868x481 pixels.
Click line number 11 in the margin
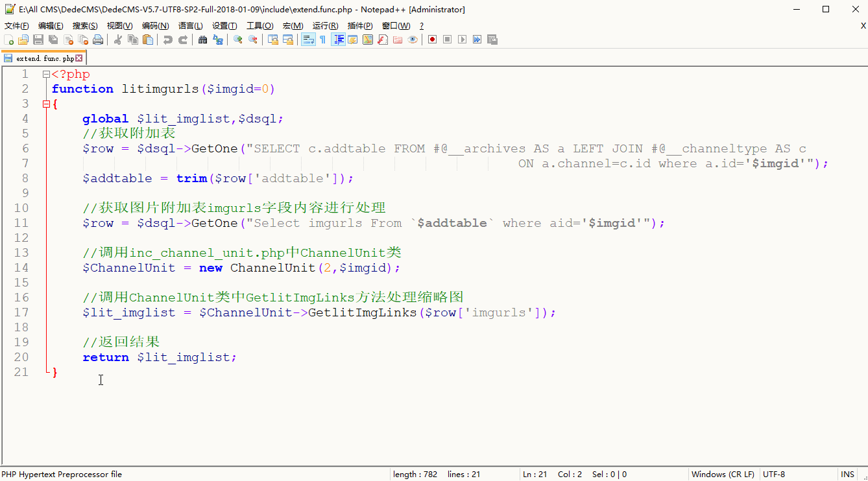click(x=21, y=223)
